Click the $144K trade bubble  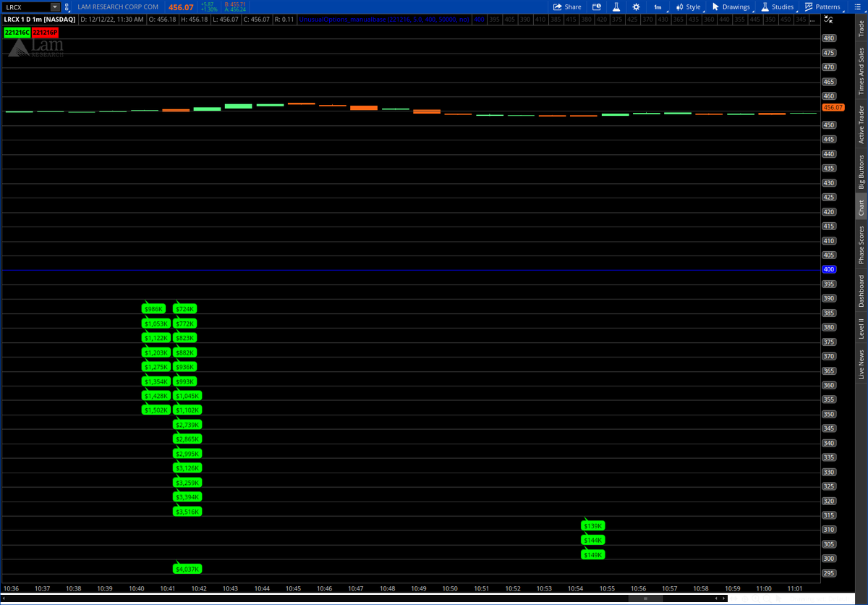coord(593,541)
